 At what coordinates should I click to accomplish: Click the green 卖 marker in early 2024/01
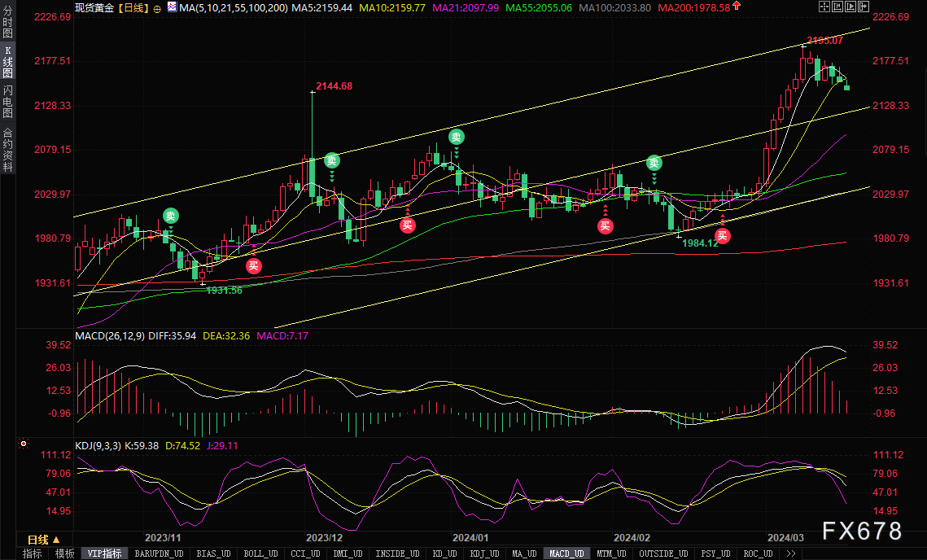coord(456,138)
